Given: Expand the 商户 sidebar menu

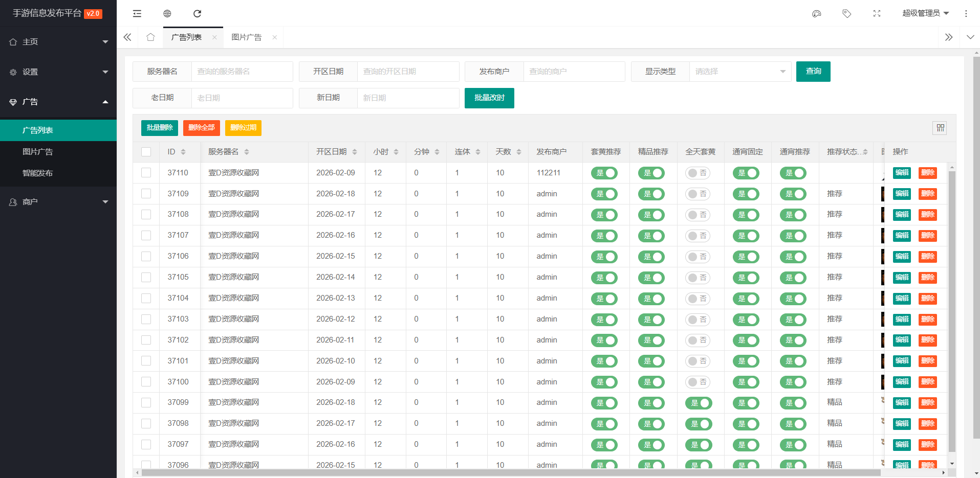Looking at the screenshot, I should (58, 202).
